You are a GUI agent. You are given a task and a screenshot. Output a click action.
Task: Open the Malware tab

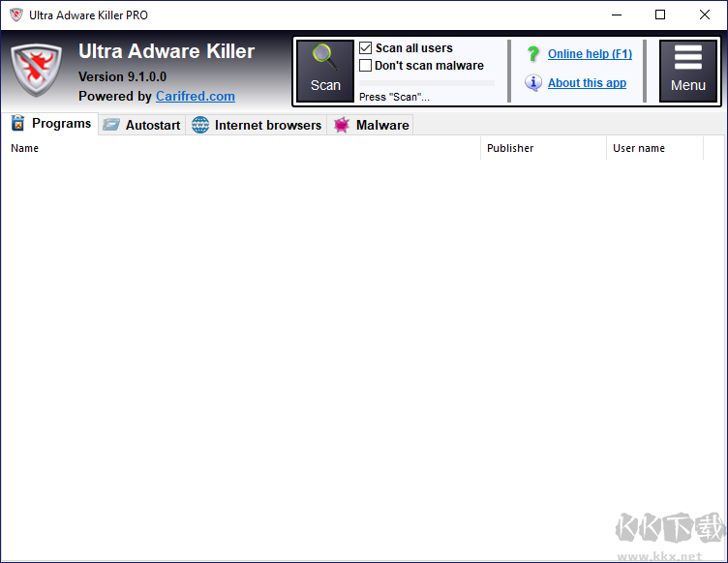pyautogui.click(x=371, y=125)
